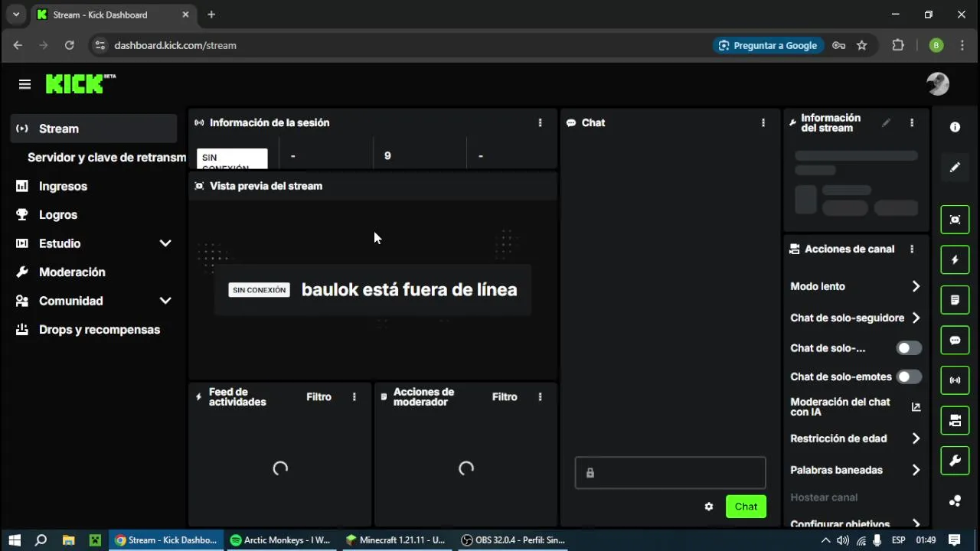Open the Windows Start menu
This screenshot has height=551, width=980.
coord(15,540)
